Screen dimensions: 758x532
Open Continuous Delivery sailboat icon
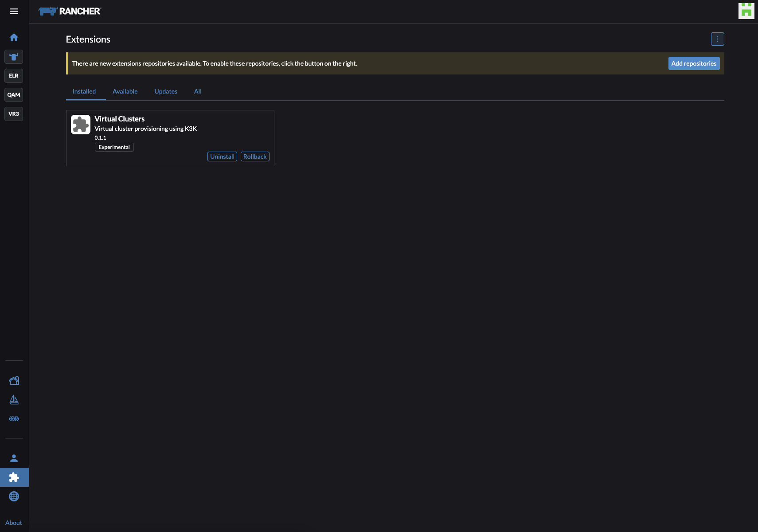pyautogui.click(x=14, y=400)
